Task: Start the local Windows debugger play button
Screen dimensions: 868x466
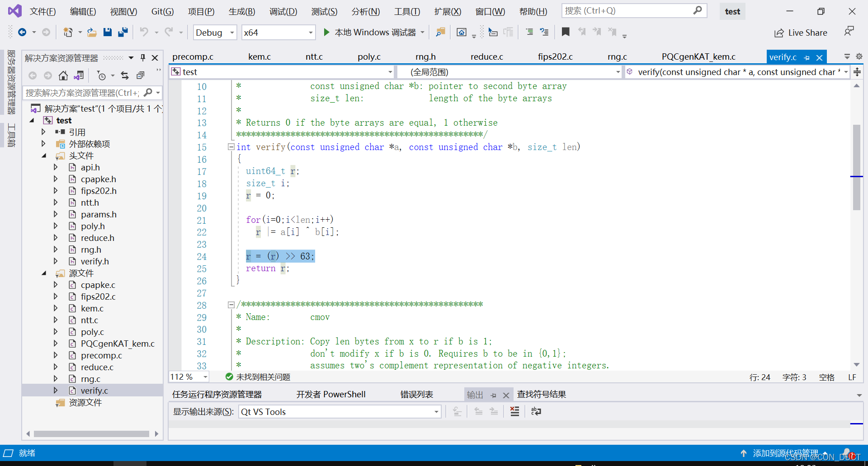Action: (326, 32)
